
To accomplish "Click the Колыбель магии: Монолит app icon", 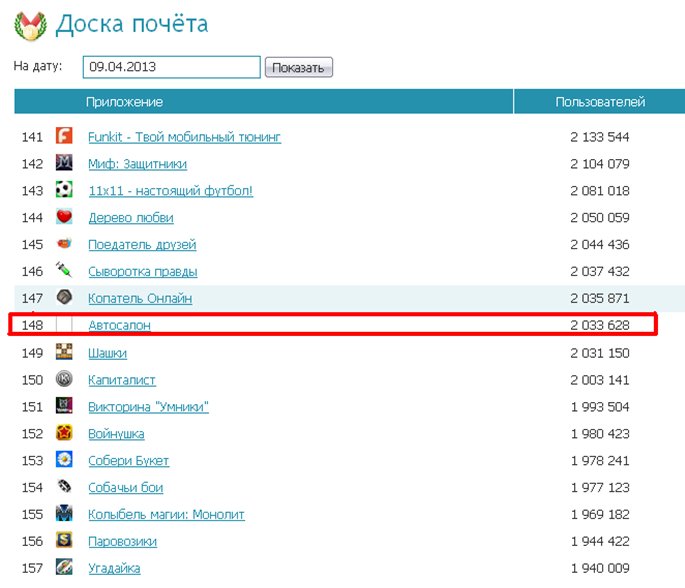I will (x=64, y=513).
